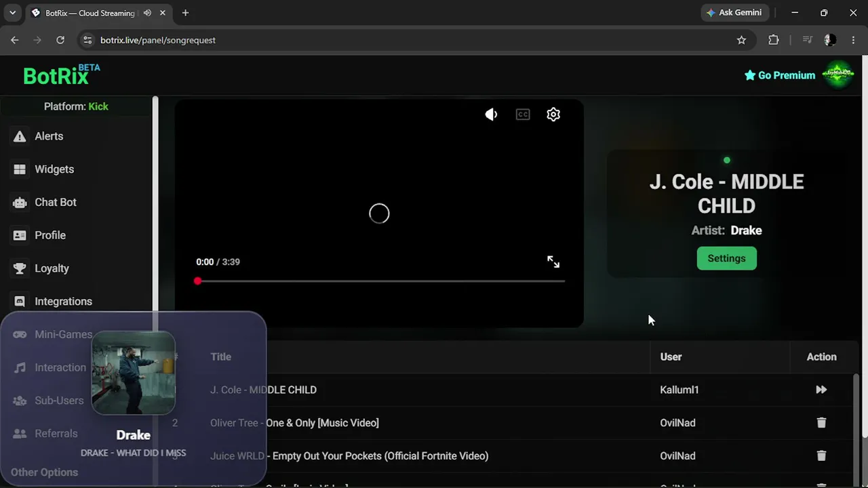
Task: Click the BotRix BETA logo
Action: (x=61, y=75)
